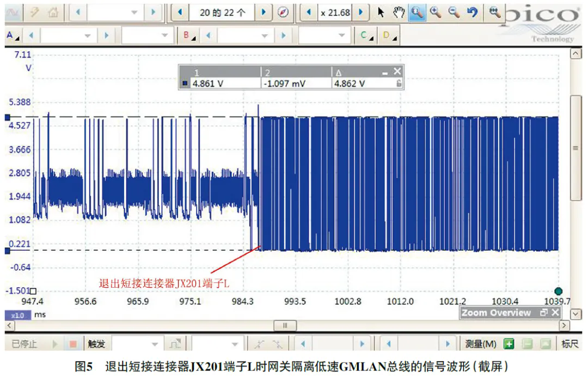Open Channel C options button
Image resolution: width=588 pixels, height=376 pixels.
click(366, 35)
